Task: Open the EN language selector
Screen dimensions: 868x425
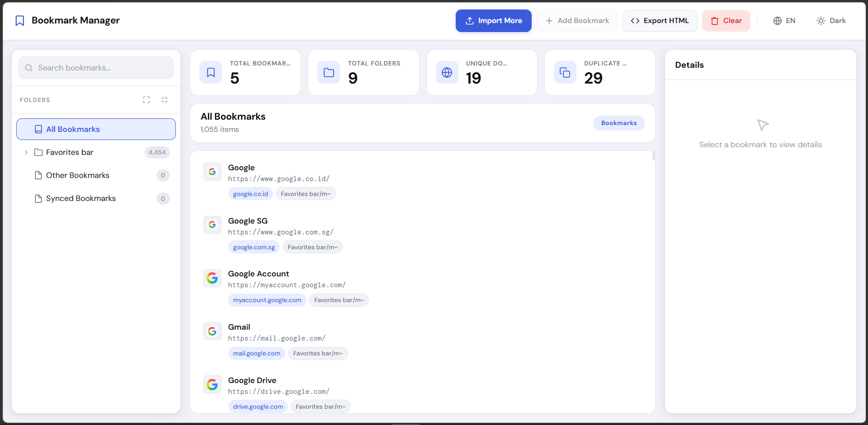Action: (x=784, y=21)
